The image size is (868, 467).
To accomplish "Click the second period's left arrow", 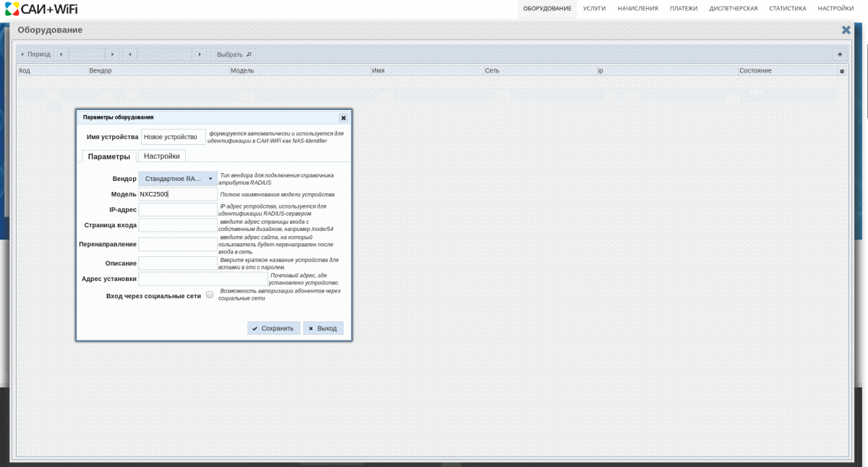I will tap(129, 54).
